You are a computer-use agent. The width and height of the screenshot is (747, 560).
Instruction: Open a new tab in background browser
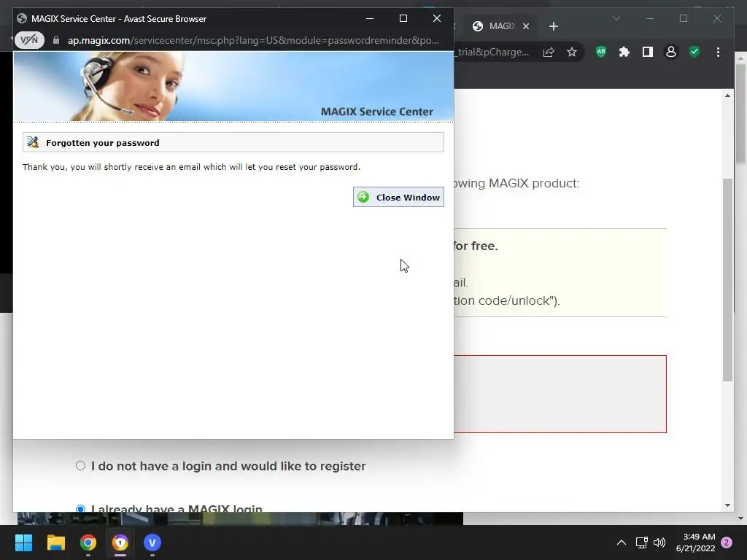(553, 26)
